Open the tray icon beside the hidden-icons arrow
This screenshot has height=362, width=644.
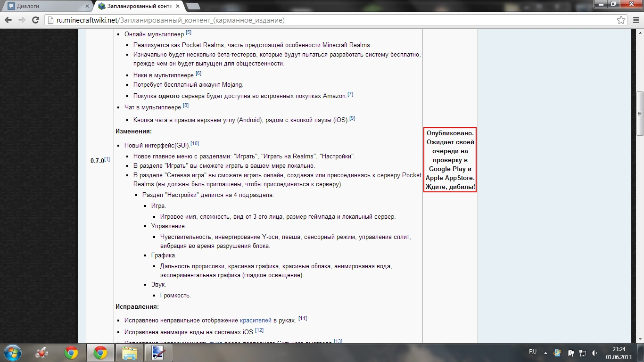558,353
